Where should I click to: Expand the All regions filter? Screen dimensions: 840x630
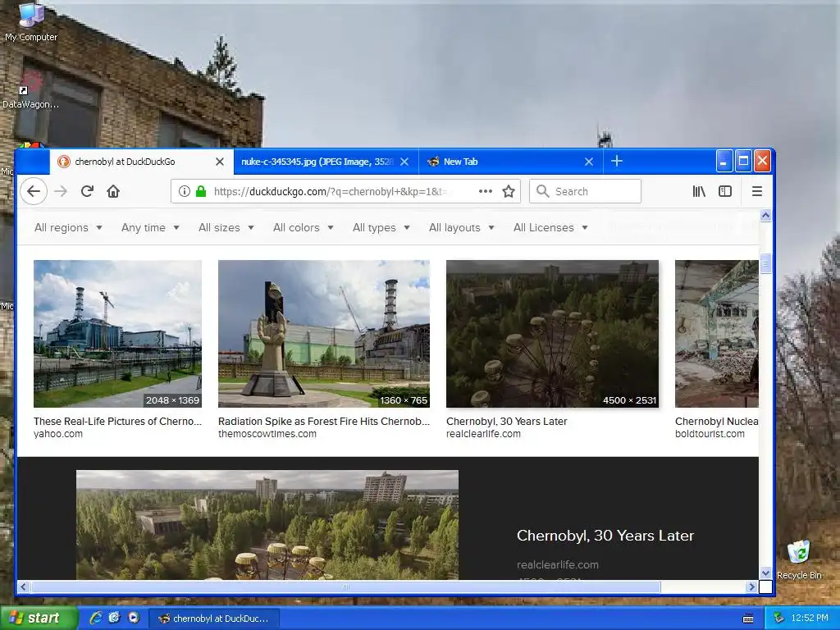(68, 228)
